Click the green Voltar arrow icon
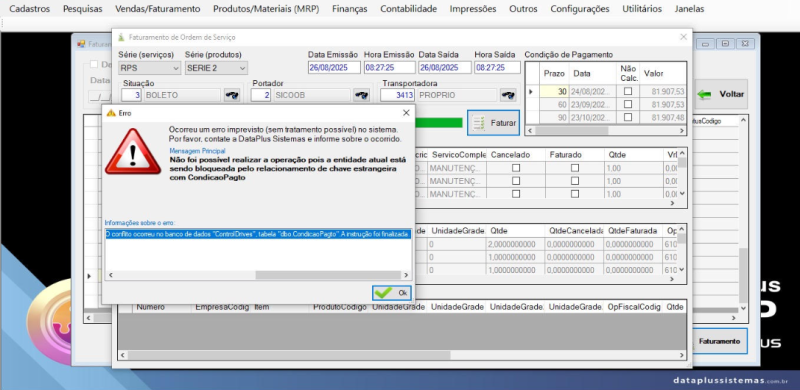The width and height of the screenshot is (800, 390). click(705, 94)
